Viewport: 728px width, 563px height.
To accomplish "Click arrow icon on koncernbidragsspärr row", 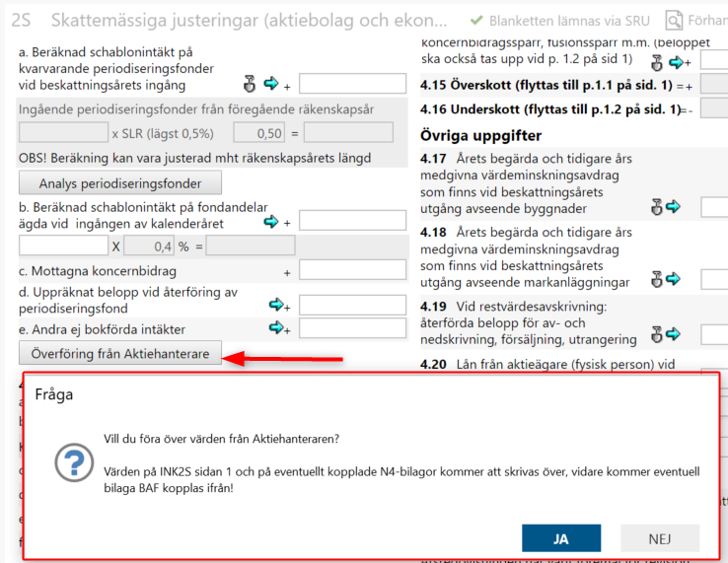I will (x=677, y=62).
